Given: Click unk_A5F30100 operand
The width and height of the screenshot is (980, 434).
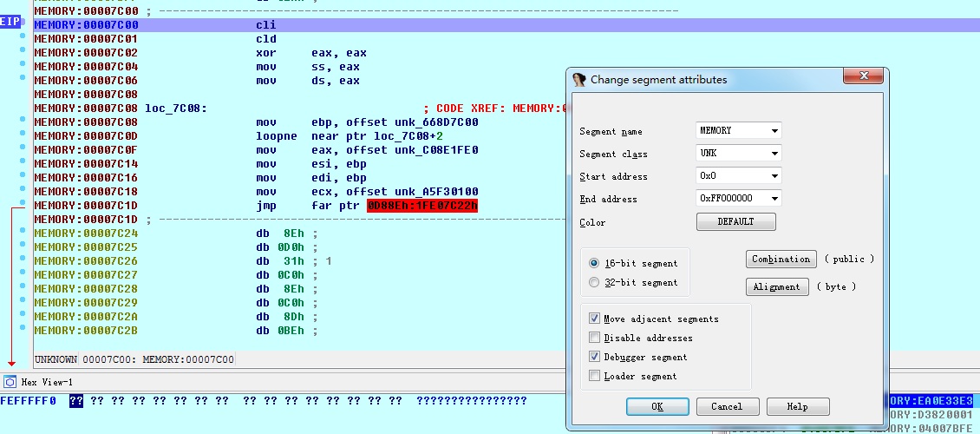Looking at the screenshot, I should pos(436,191).
